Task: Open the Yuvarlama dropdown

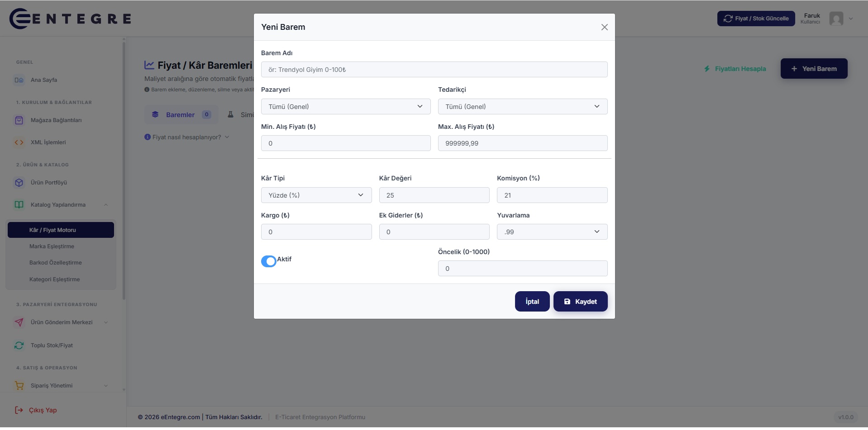Action: (552, 232)
